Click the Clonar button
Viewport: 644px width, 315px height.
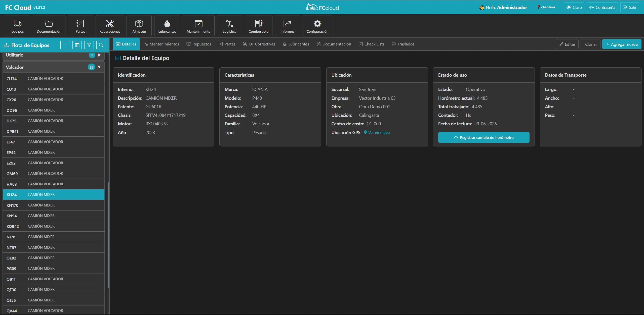591,44
